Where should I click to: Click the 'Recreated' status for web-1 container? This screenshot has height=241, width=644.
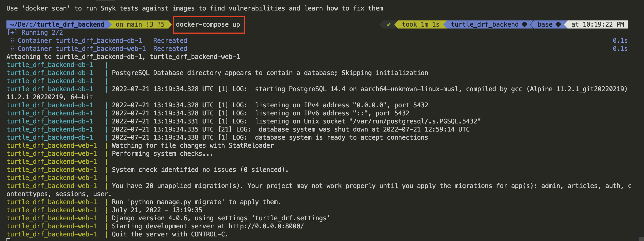170,49
